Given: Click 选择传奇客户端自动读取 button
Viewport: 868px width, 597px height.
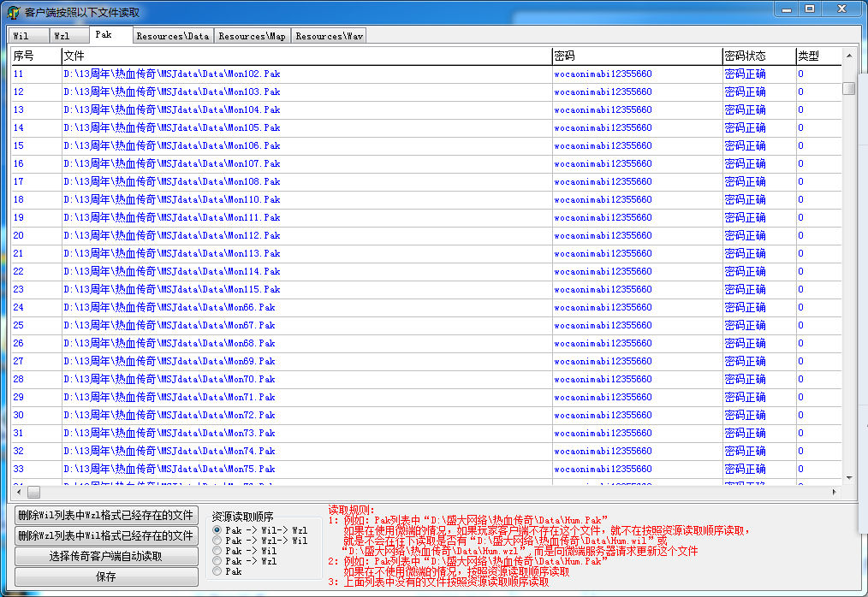Looking at the screenshot, I should click(x=106, y=556).
